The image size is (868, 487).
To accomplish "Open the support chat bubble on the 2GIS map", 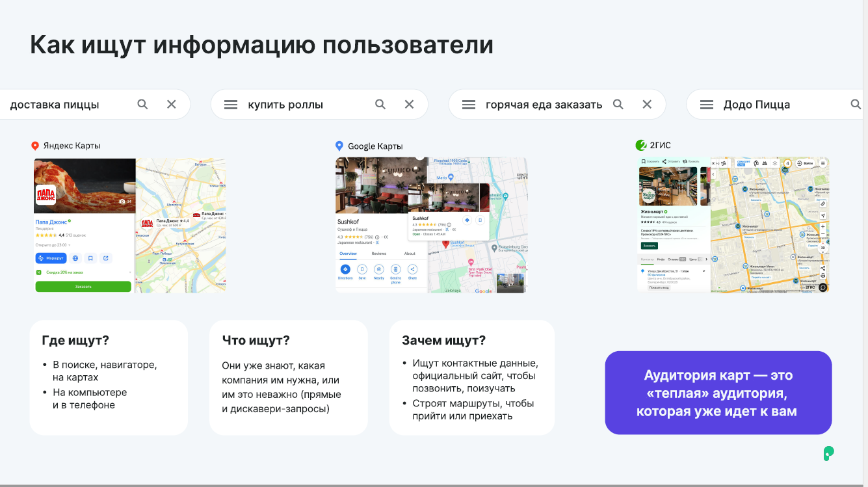I will point(823,287).
